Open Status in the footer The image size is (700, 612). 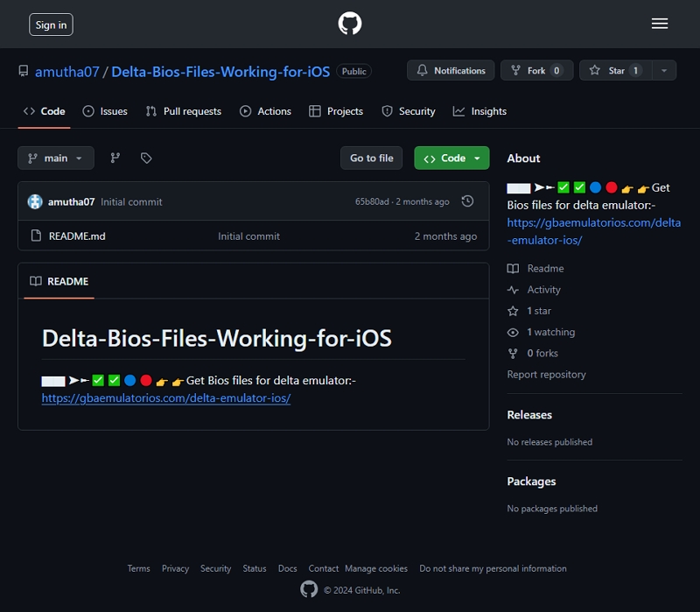click(255, 568)
